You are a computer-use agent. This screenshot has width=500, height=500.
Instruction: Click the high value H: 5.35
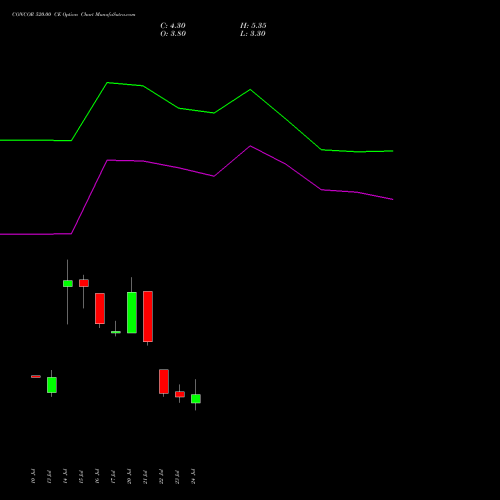pyautogui.click(x=253, y=26)
